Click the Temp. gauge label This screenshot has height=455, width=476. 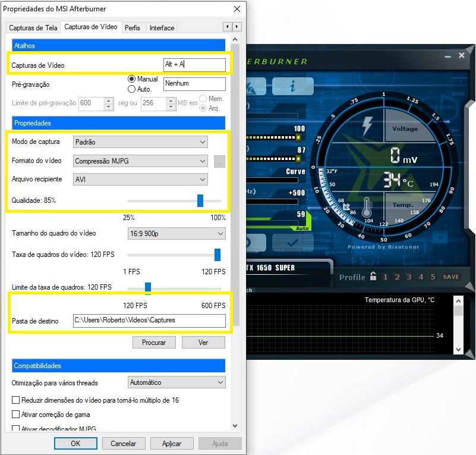[x=403, y=205]
